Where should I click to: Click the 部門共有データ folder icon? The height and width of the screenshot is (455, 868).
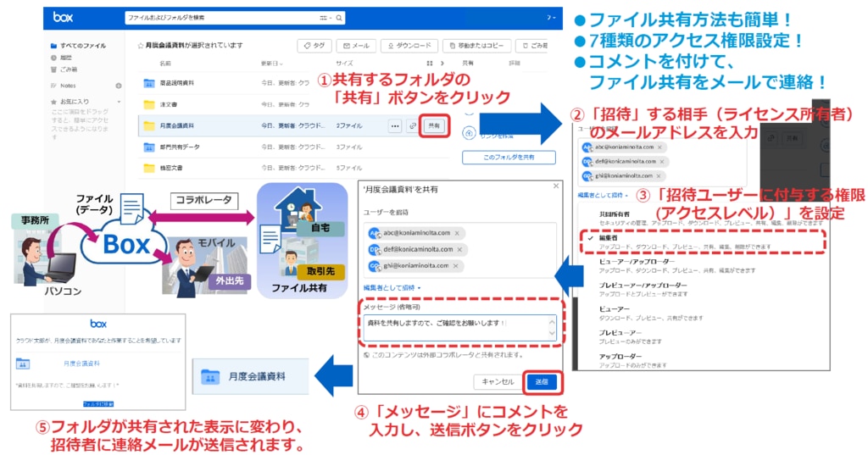(x=149, y=147)
